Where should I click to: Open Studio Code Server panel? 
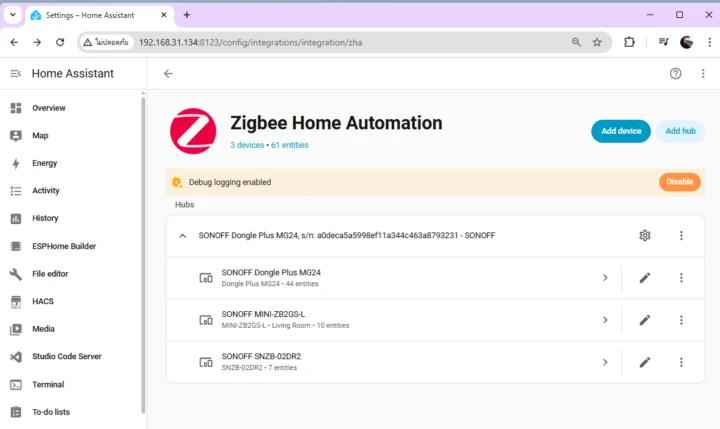66,356
